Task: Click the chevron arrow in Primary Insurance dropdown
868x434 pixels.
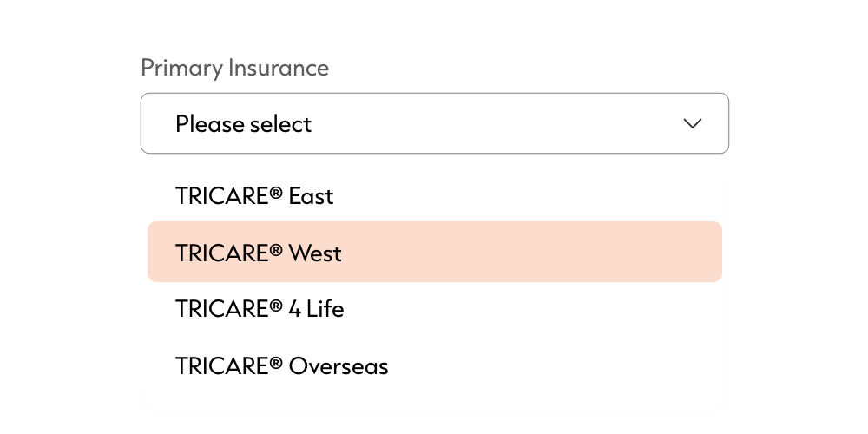Action: click(692, 124)
